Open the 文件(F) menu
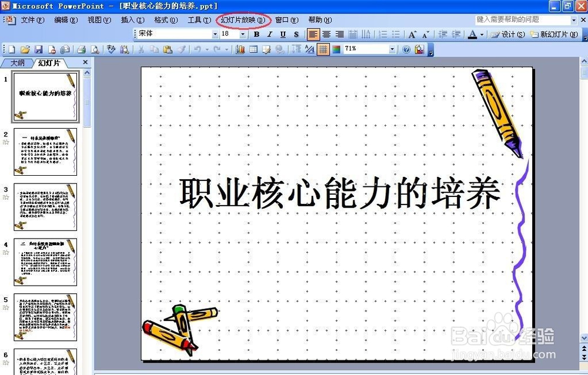This screenshot has height=375, width=588. [x=32, y=20]
